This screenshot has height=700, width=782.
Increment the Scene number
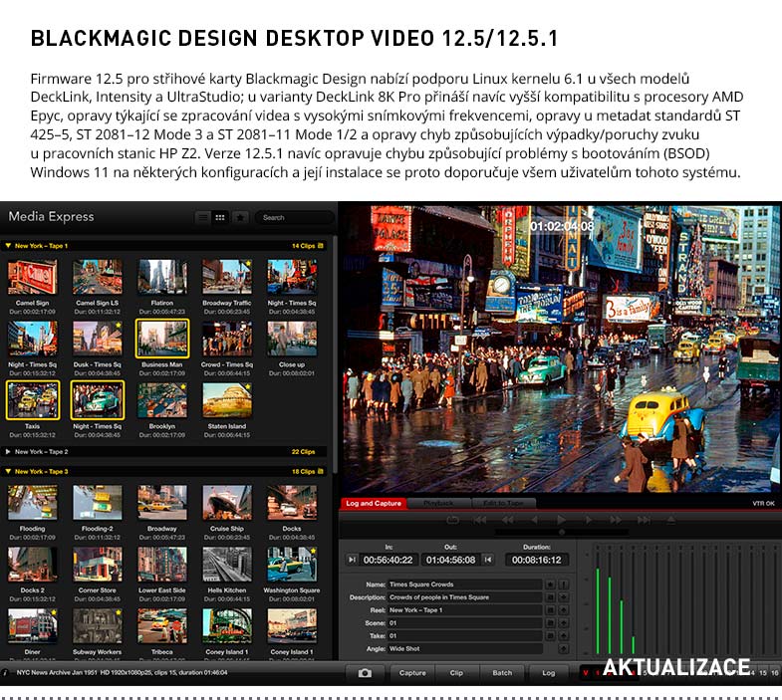pos(563,623)
